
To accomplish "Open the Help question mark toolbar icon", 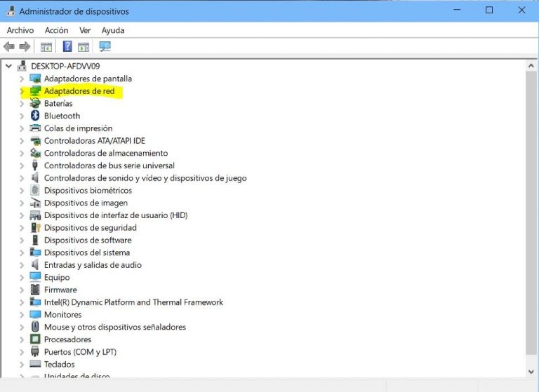I will pos(67,46).
